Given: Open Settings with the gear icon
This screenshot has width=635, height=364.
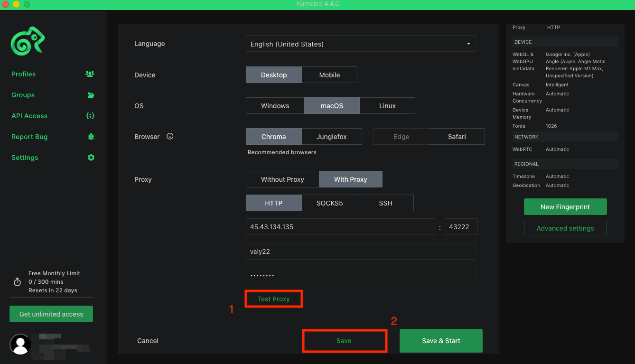Looking at the screenshot, I should click(x=91, y=158).
